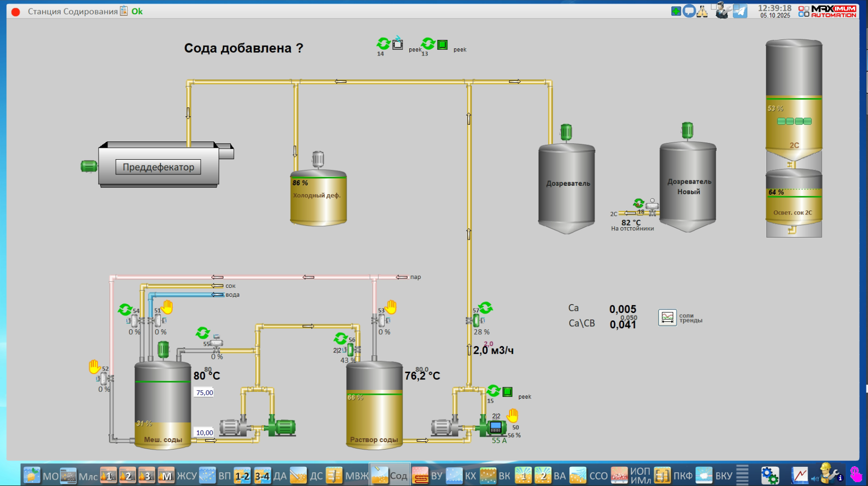
Task: Toggle green indicator square of regulator 15
Action: (507, 392)
